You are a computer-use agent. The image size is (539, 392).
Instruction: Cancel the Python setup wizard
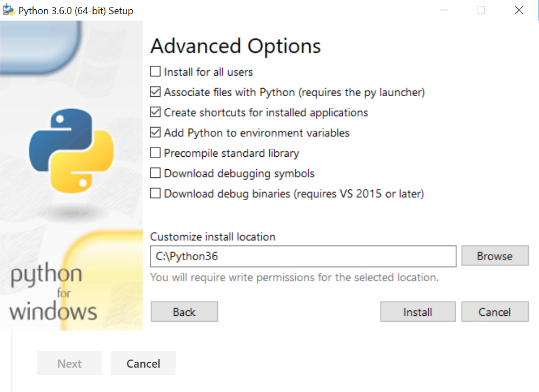pyautogui.click(x=495, y=312)
